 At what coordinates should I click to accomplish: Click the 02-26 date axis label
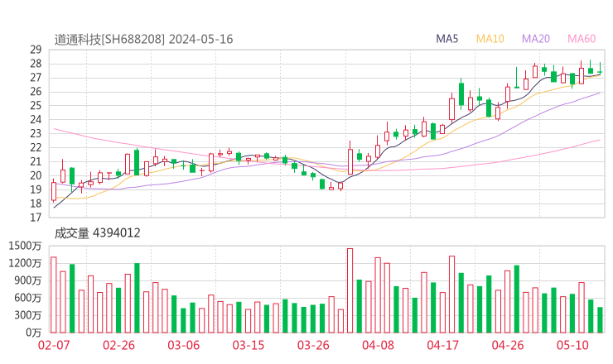pyautogui.click(x=118, y=345)
